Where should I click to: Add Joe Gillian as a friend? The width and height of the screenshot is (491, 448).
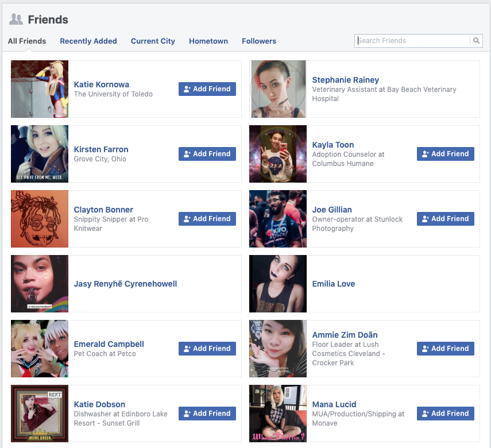point(446,219)
